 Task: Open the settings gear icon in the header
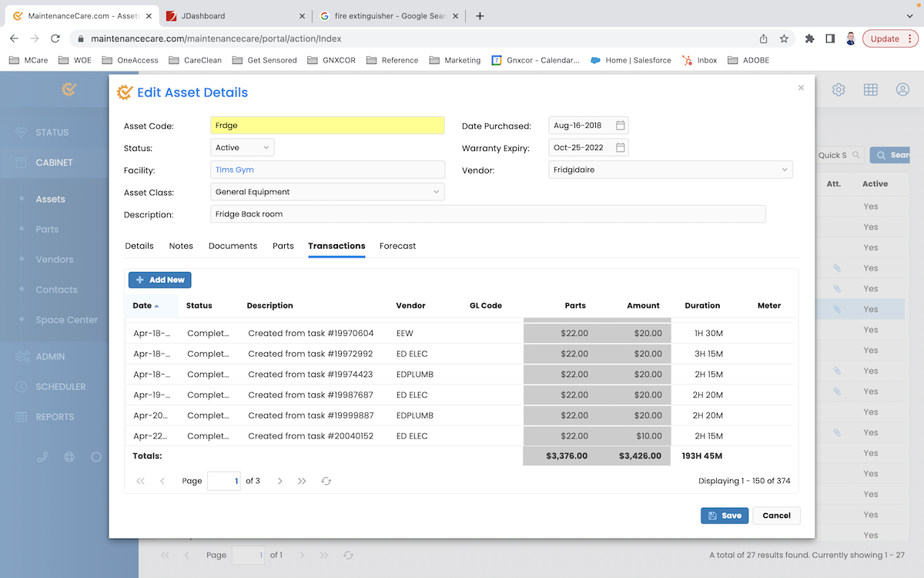point(839,89)
